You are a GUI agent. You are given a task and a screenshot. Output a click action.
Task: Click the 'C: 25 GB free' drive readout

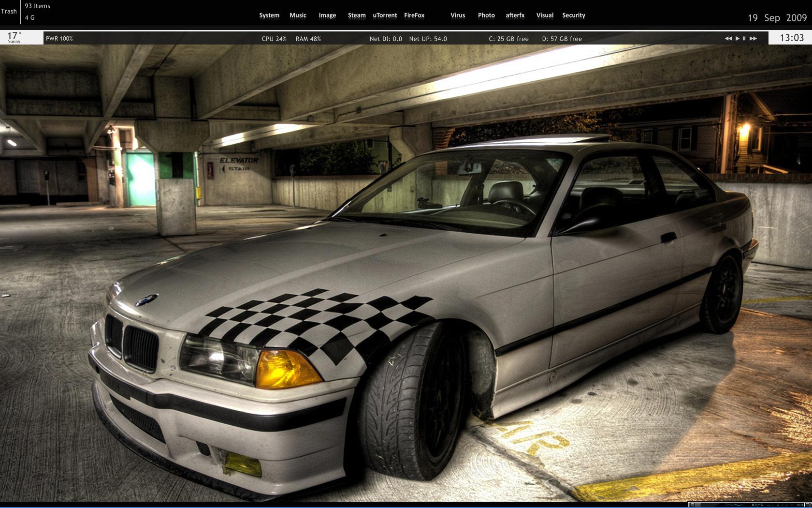point(508,39)
